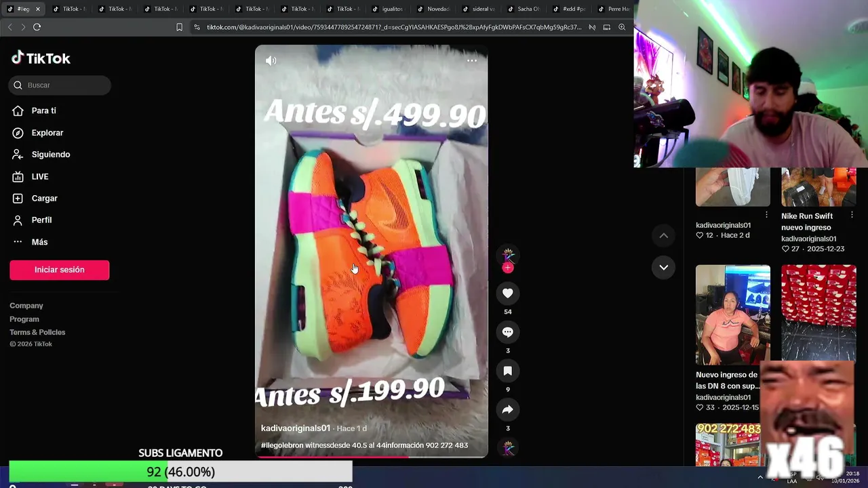
Task: Open options for the Hace 2 d video
Action: (x=767, y=215)
